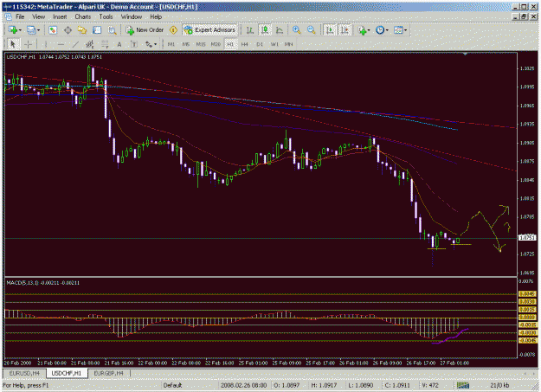Select the Equidistant Channel tool
This screenshot has width=541, height=392.
[90, 44]
